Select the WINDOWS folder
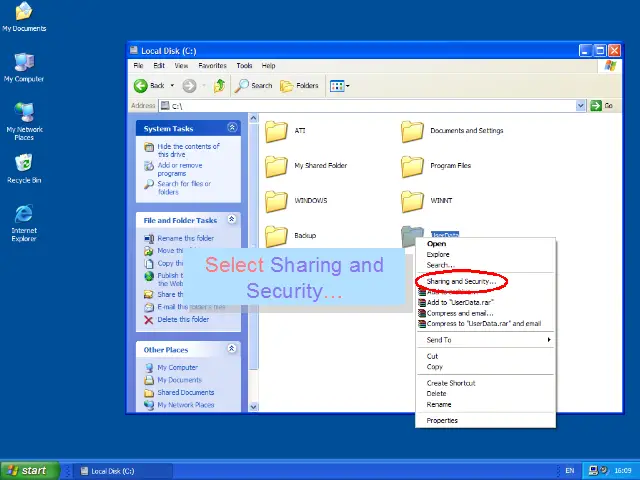Viewport: 640px width, 480px height. pos(276,202)
